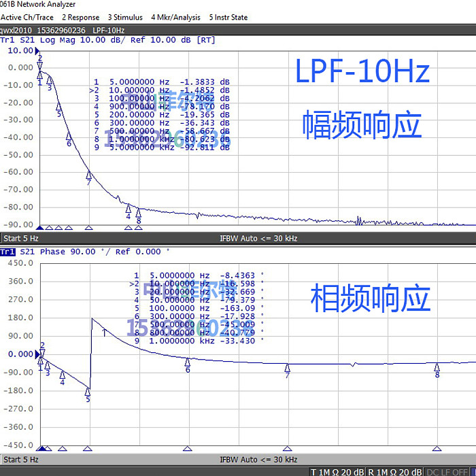Click IFBW Auto <= 30 kHz under Phase plot
Screen dimensions: 476x476
(x=258, y=460)
